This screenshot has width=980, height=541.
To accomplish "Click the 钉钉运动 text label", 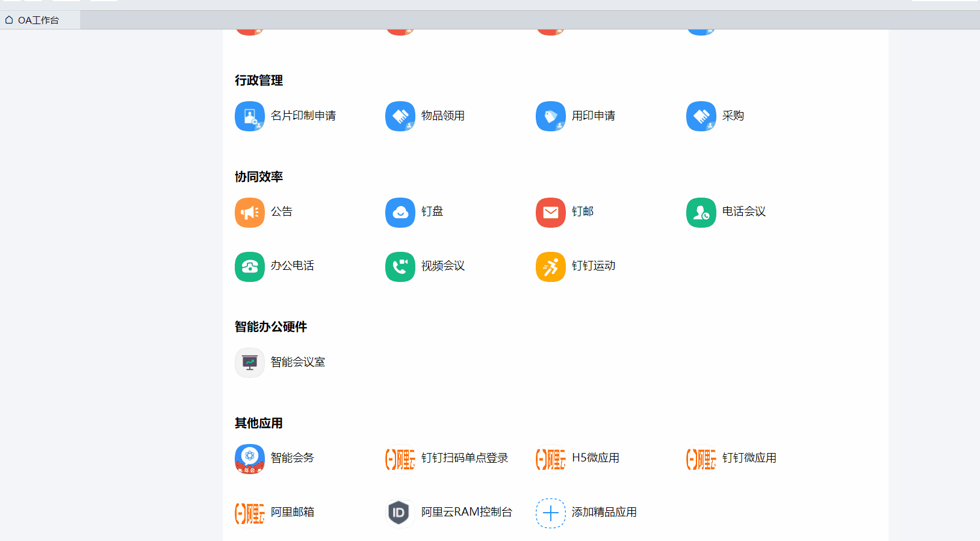I will tap(594, 266).
